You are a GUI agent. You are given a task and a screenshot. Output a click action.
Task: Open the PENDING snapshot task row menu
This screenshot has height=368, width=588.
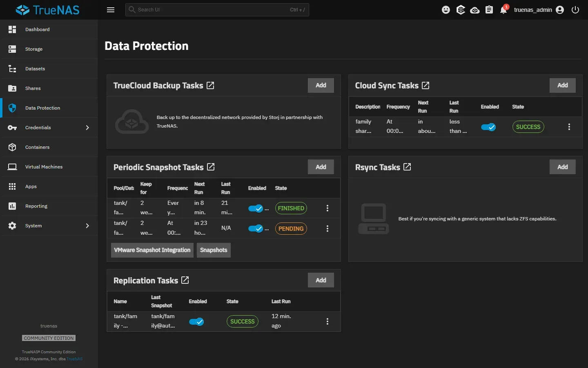click(327, 229)
